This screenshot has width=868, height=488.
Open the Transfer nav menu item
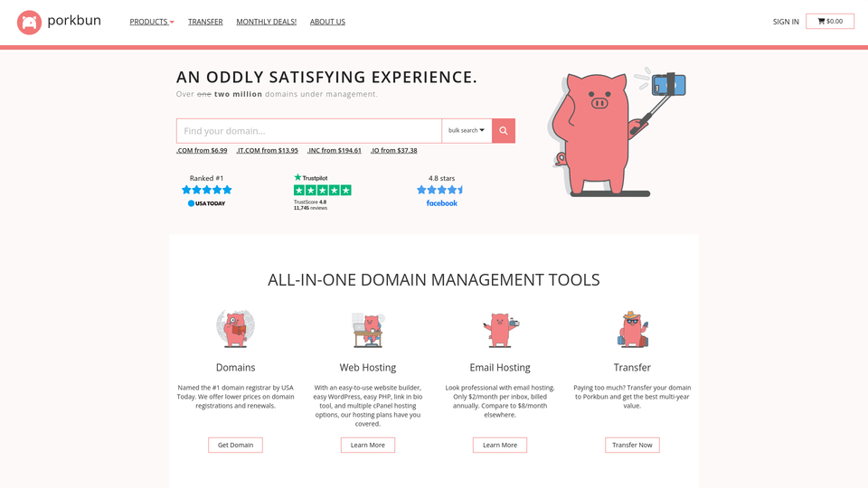tap(205, 22)
